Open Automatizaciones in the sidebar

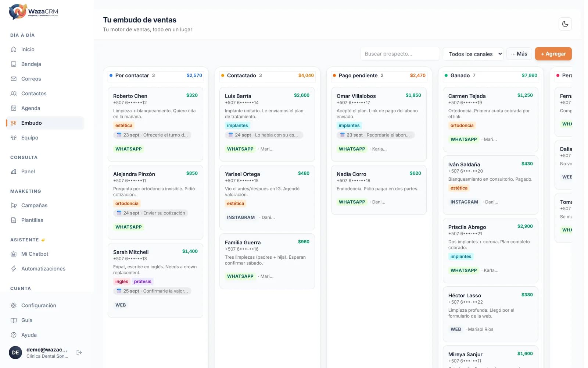(x=45, y=269)
